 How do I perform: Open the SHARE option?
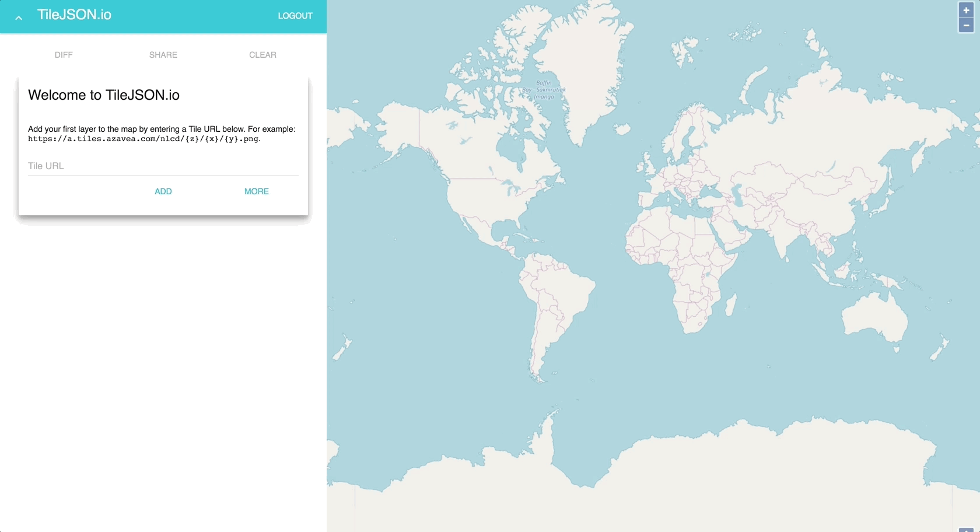163,55
